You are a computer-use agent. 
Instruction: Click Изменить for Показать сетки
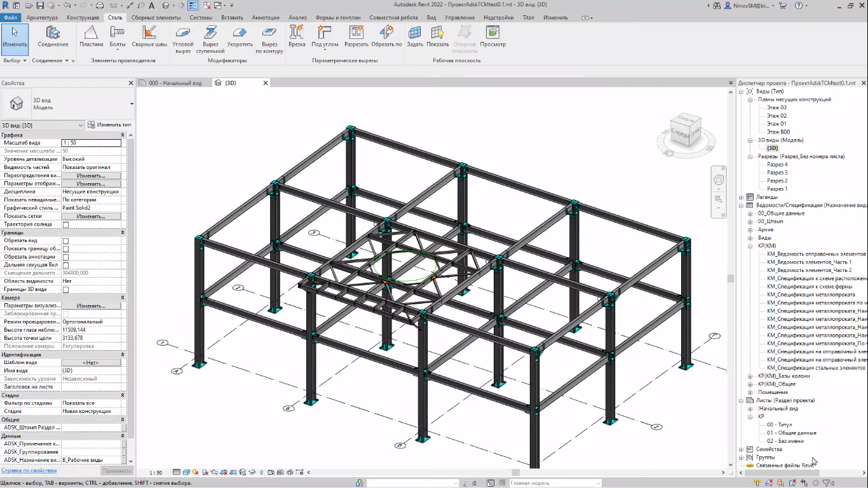[91, 217]
